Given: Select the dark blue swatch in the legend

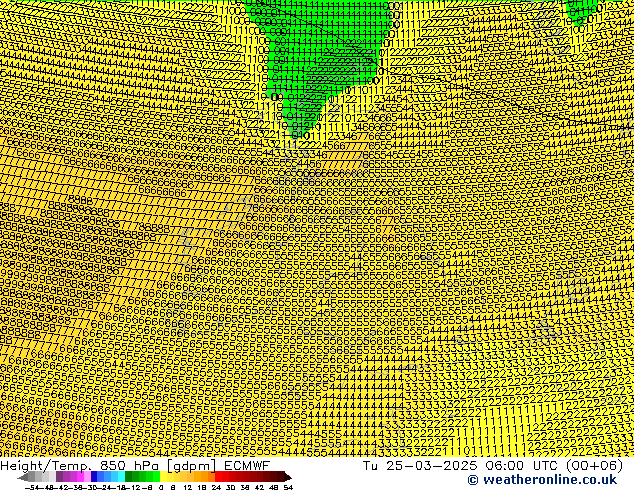Looking at the screenshot, I should (94, 477).
